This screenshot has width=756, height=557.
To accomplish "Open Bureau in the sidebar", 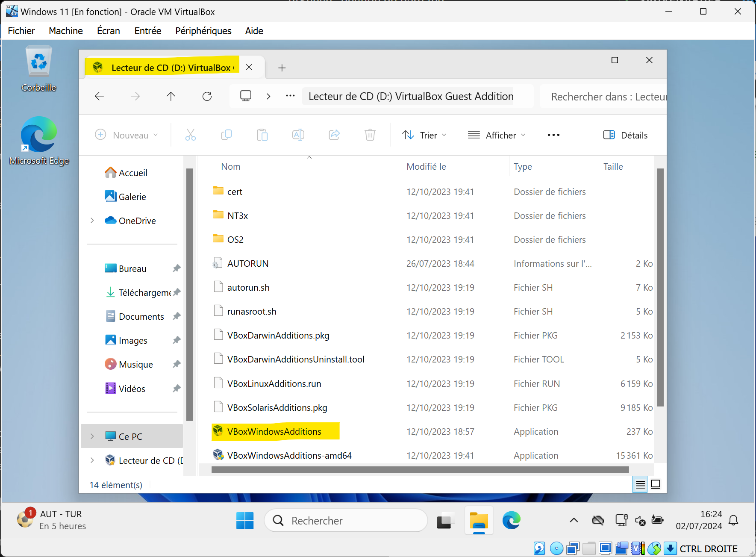I will tap(126, 268).
